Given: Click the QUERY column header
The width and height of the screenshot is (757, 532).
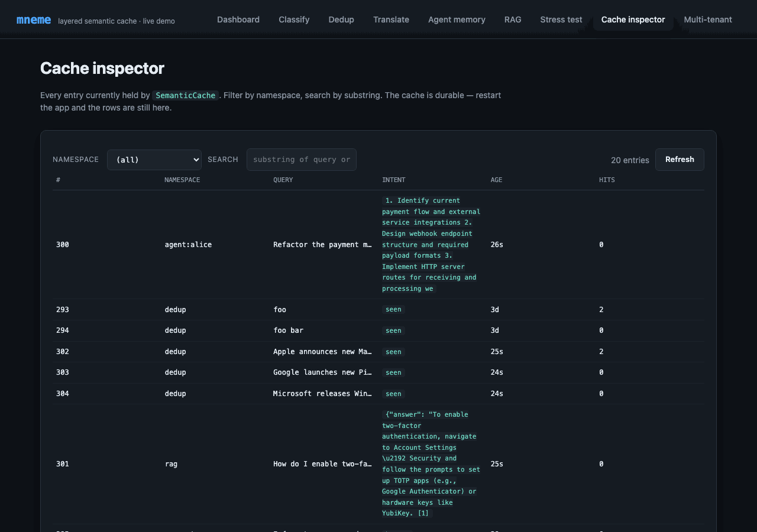Looking at the screenshot, I should 283,180.
